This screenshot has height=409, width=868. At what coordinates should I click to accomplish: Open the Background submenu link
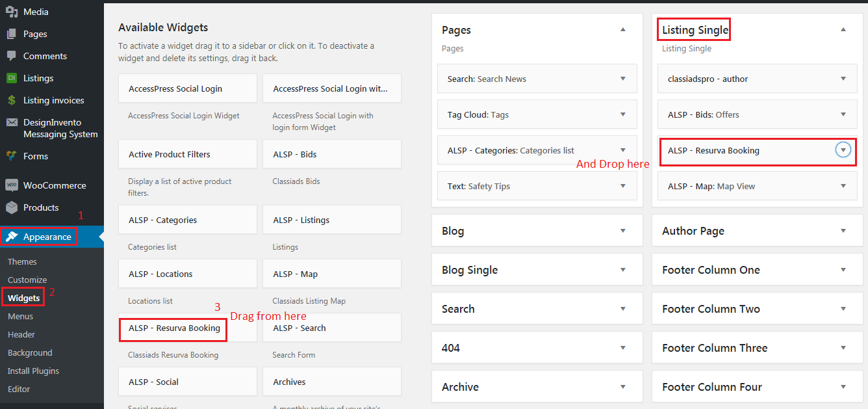30,352
